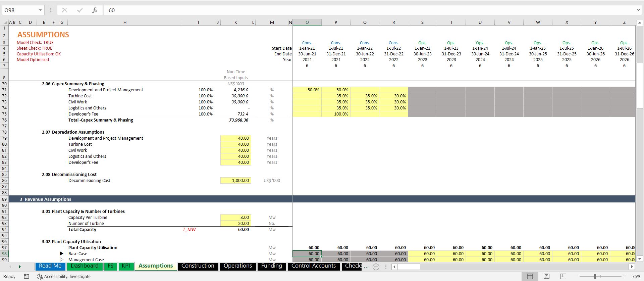Image resolution: width=644 pixels, height=281 pixels.
Task: Click the vertical scrollbar down arrow
Action: click(640, 259)
